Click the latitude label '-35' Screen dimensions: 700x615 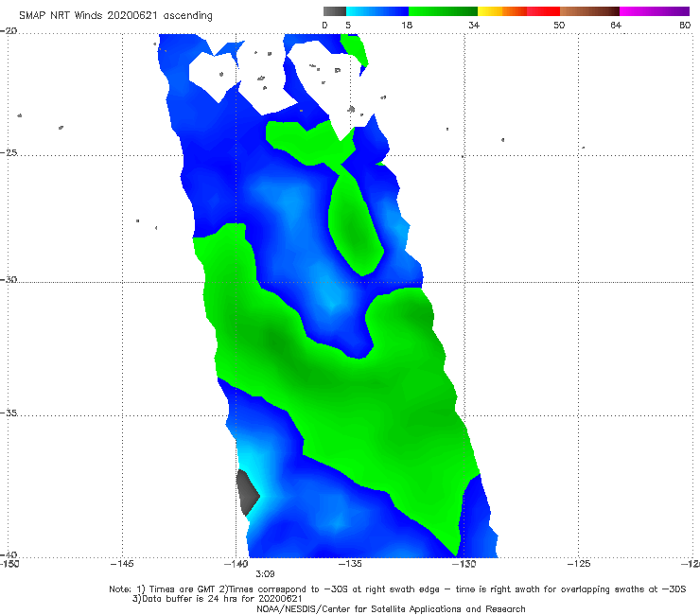click(9, 413)
